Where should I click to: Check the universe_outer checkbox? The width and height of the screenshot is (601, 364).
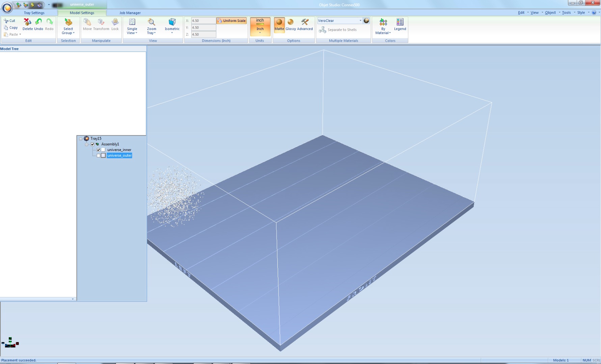click(99, 156)
